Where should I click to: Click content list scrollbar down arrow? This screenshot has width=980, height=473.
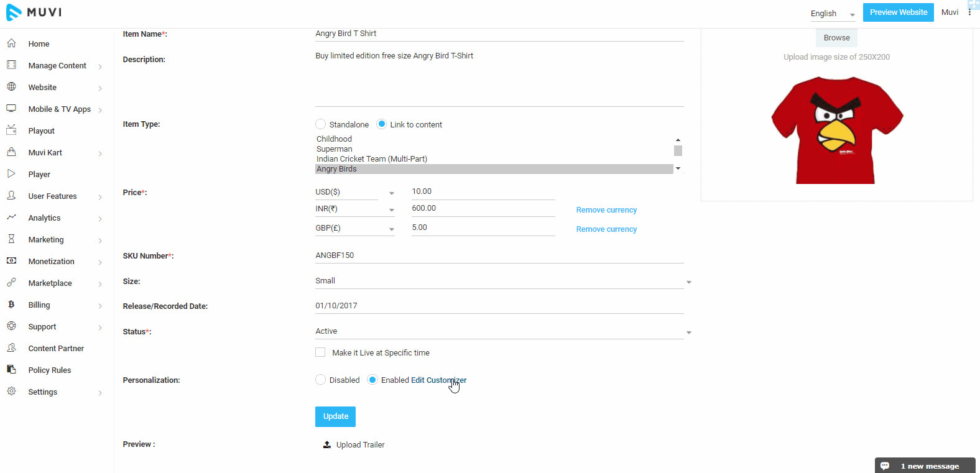[678, 168]
